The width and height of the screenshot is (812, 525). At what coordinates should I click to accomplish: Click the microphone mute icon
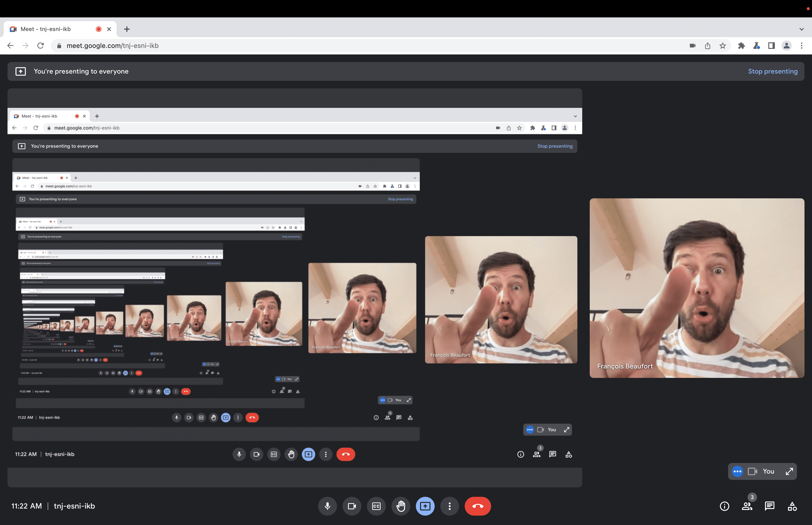click(327, 506)
